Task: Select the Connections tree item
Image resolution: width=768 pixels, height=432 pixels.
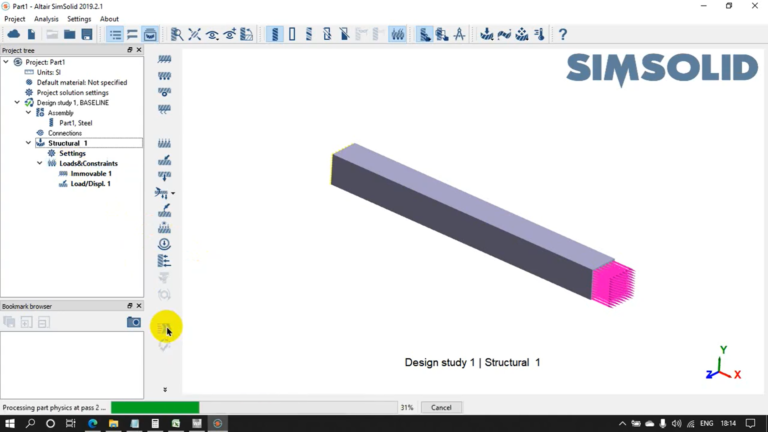Action: (x=65, y=133)
